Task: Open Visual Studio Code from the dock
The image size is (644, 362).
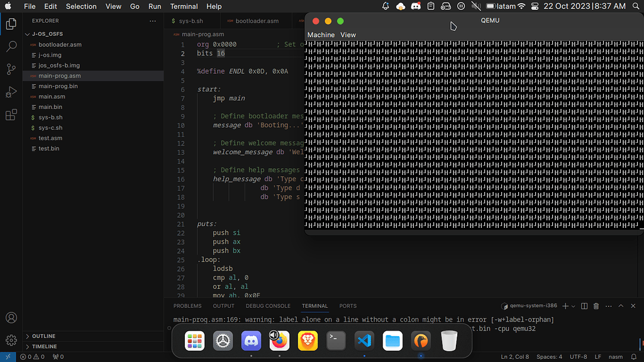Action: 364,341
